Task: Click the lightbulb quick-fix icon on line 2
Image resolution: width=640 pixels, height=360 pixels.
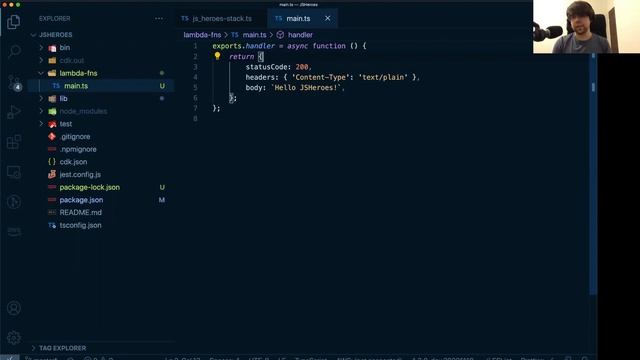Action: [x=218, y=56]
